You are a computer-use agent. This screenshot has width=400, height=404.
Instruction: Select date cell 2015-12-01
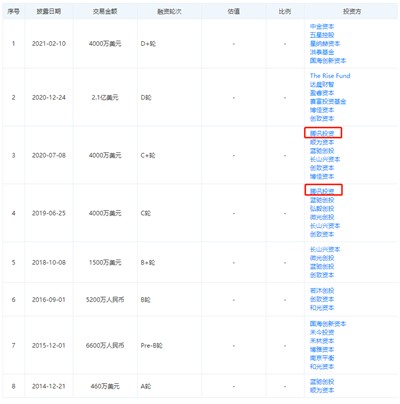(49, 346)
